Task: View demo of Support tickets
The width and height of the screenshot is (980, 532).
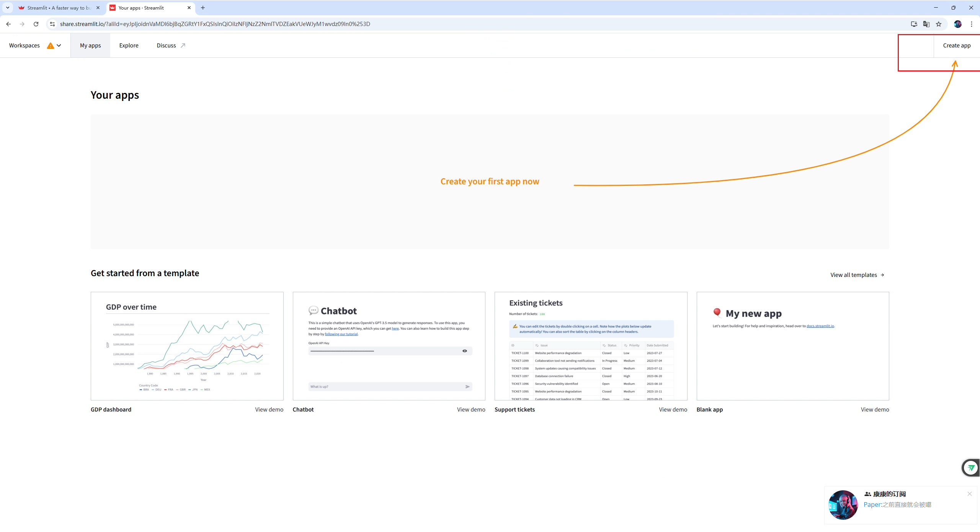Action: click(673, 410)
